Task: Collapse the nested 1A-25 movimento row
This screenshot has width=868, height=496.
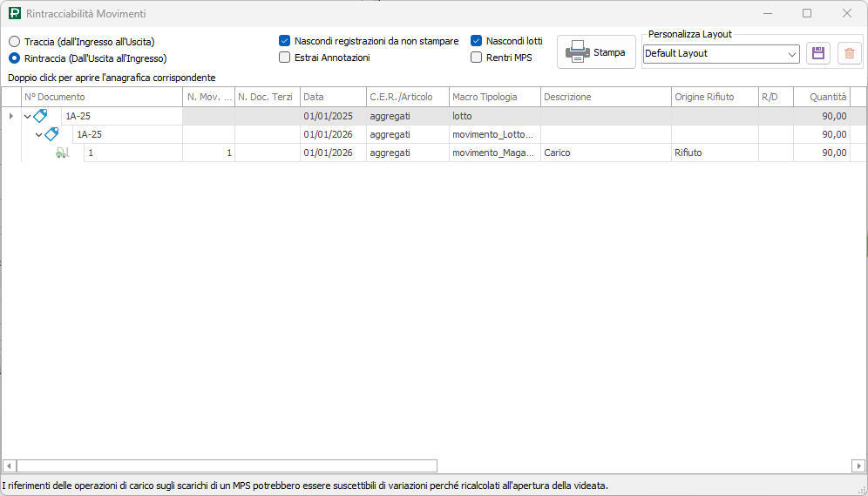Action: click(x=38, y=134)
